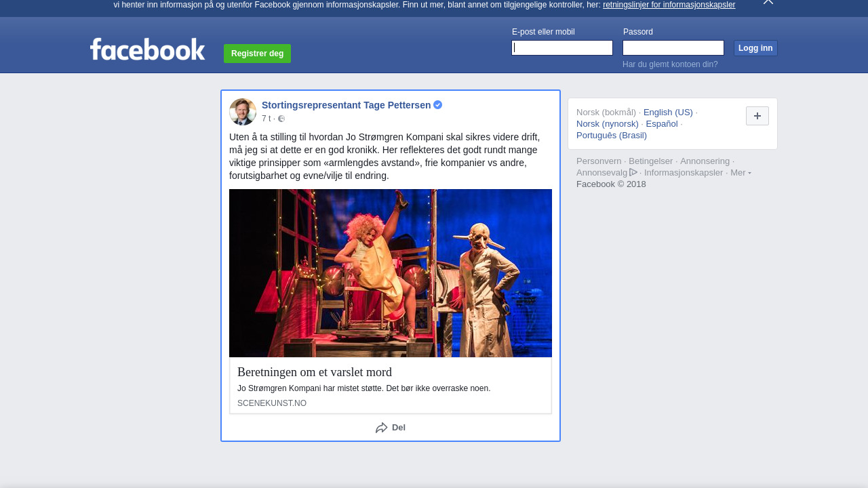
Task: Click the plus icon to add a language
Action: pos(757,116)
